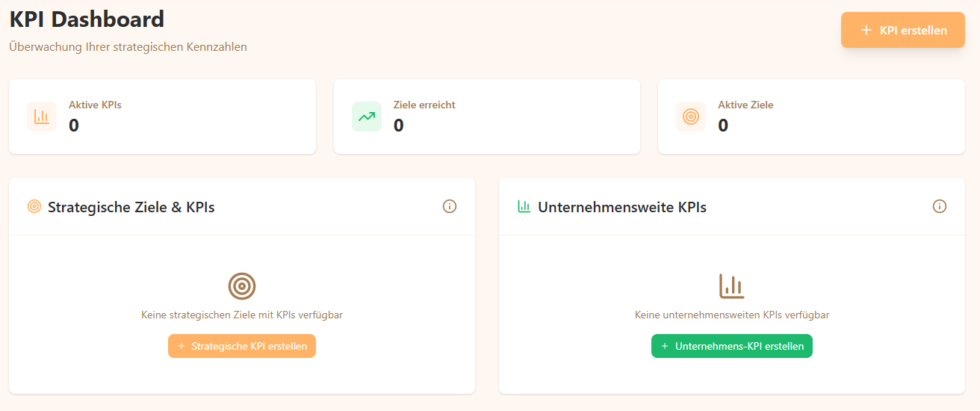
Task: Click the large brown target empty-state icon
Action: pos(242,286)
